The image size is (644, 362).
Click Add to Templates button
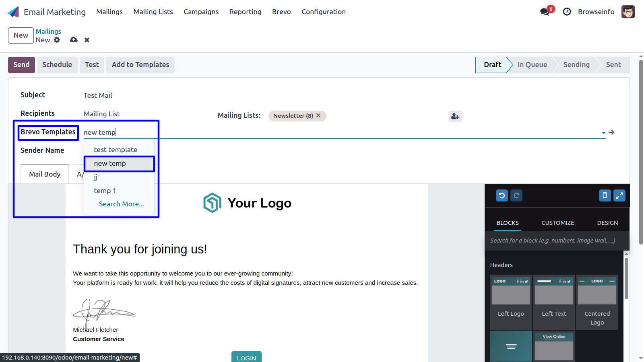pyautogui.click(x=140, y=65)
